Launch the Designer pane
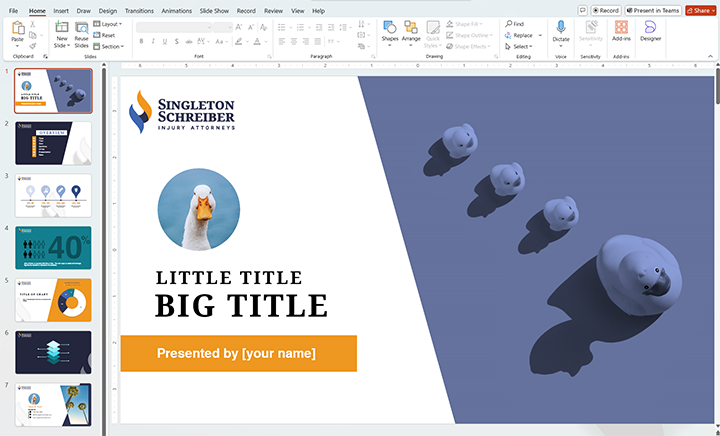 [650, 27]
